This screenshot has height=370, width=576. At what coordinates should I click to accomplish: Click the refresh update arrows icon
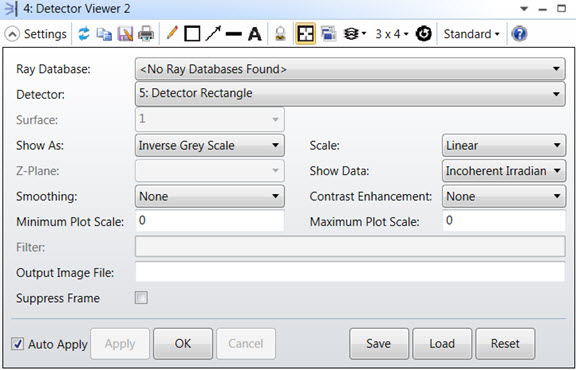(x=84, y=34)
